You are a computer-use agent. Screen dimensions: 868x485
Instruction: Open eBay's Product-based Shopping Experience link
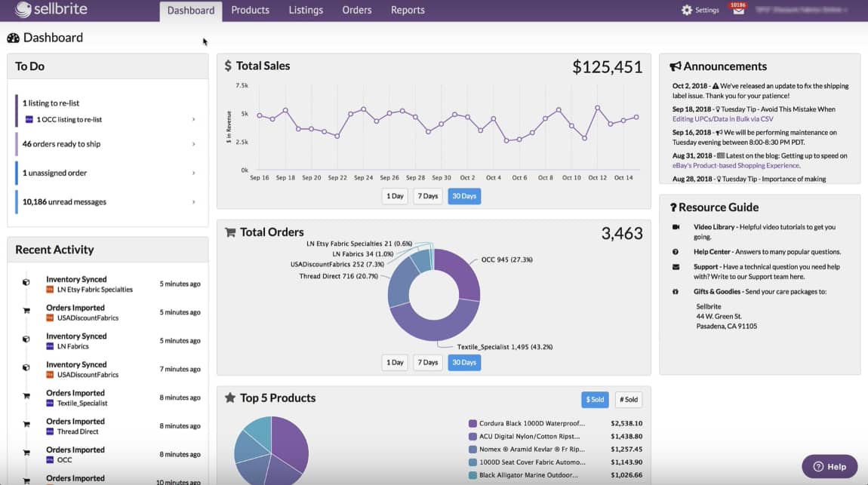click(x=736, y=165)
